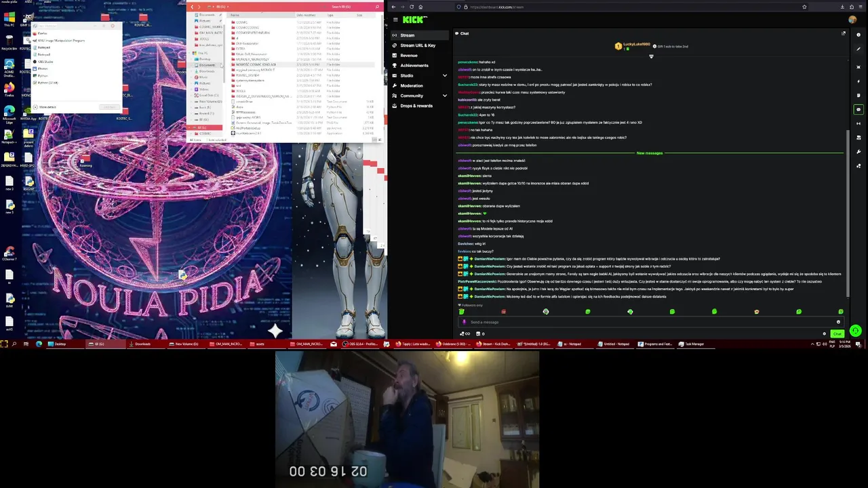The height and width of the screenshot is (488, 868).
Task: Collapse the gift leaderboard arrow under LuckyLuke1980
Action: pyautogui.click(x=651, y=56)
